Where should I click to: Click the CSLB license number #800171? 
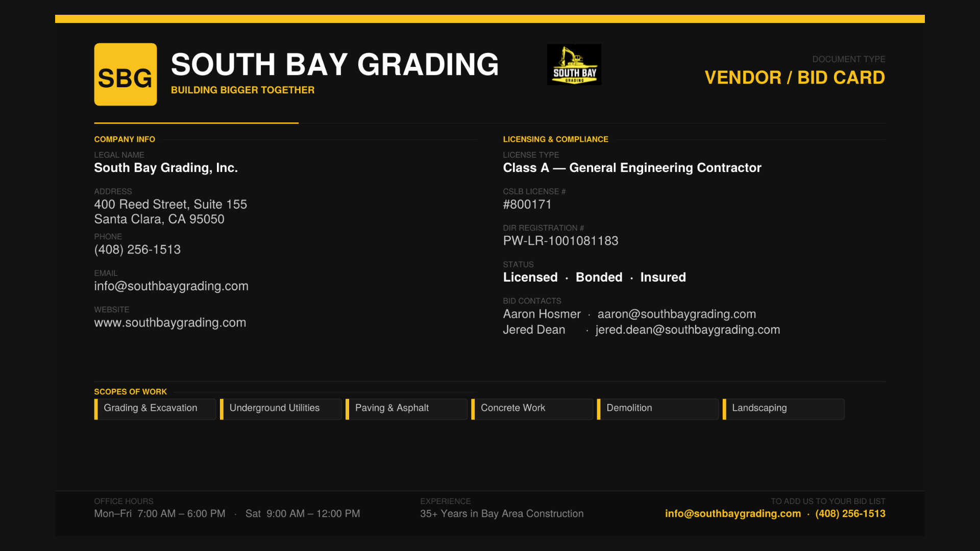pyautogui.click(x=527, y=205)
